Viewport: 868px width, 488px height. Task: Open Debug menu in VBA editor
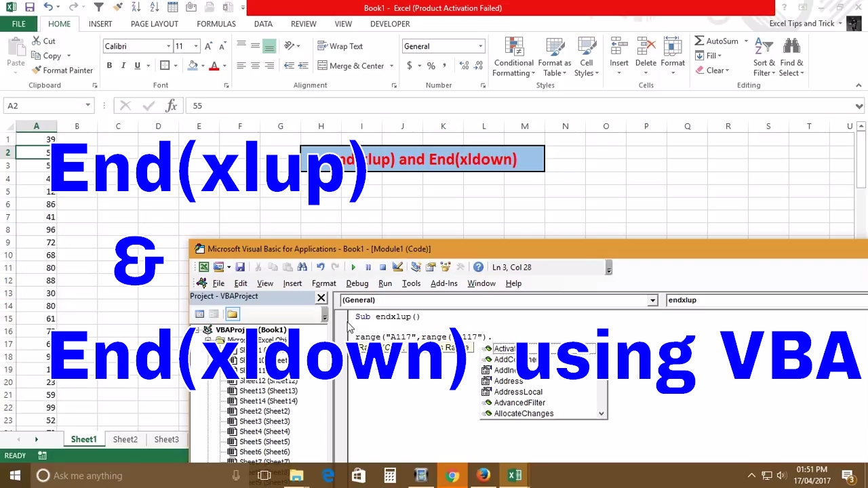pyautogui.click(x=357, y=283)
